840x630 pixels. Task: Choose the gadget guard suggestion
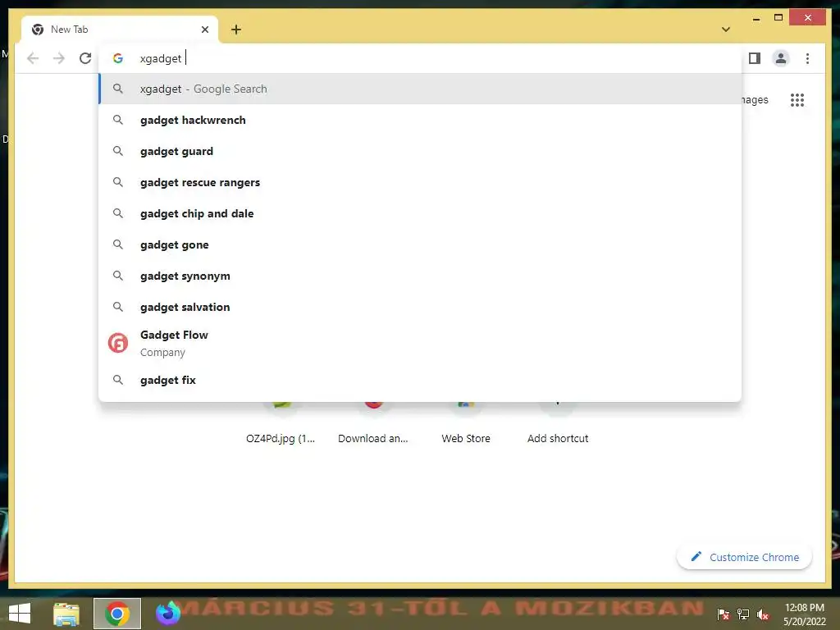point(420,151)
